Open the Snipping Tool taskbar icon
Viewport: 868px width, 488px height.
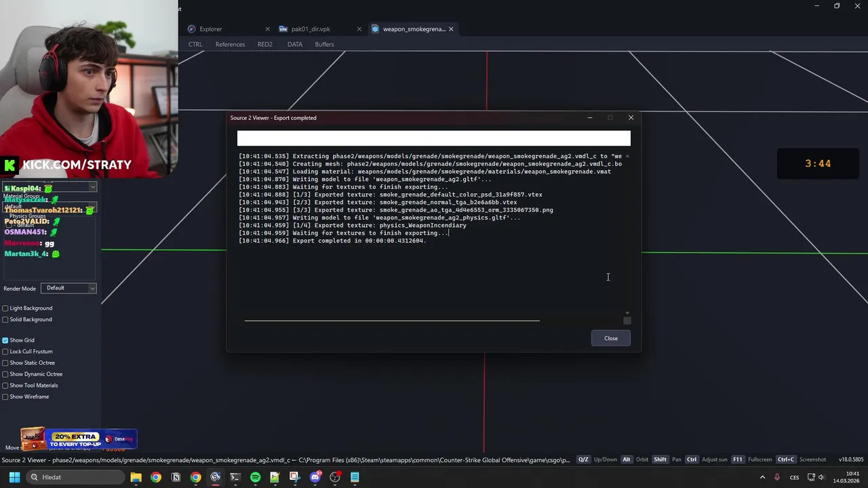click(x=294, y=477)
